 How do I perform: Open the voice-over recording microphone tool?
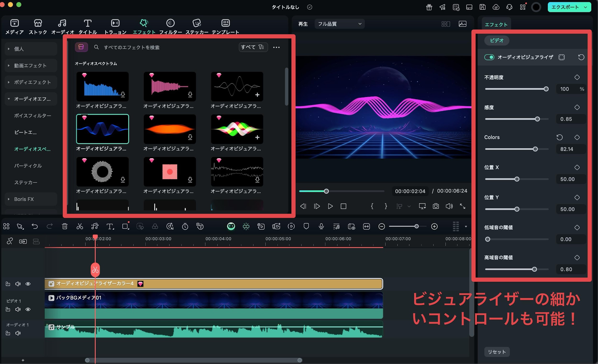point(321,226)
